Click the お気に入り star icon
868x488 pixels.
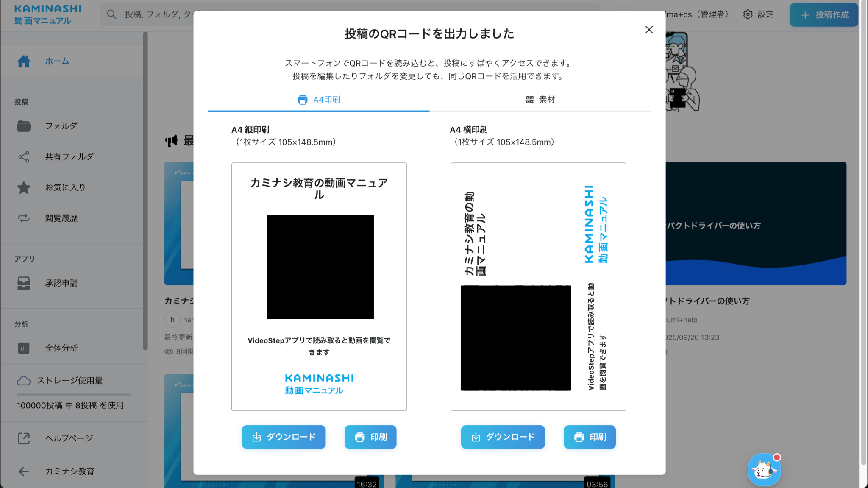[24, 187]
